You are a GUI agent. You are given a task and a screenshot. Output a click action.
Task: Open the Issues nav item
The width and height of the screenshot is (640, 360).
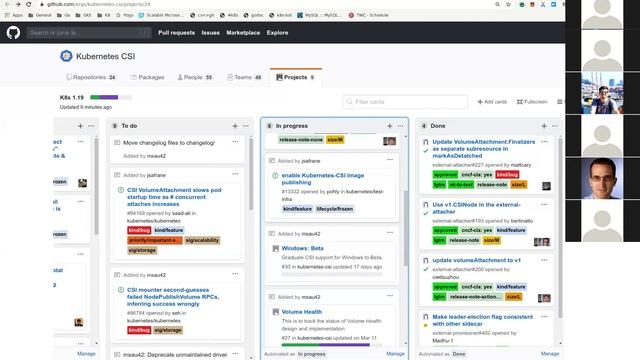(211, 33)
